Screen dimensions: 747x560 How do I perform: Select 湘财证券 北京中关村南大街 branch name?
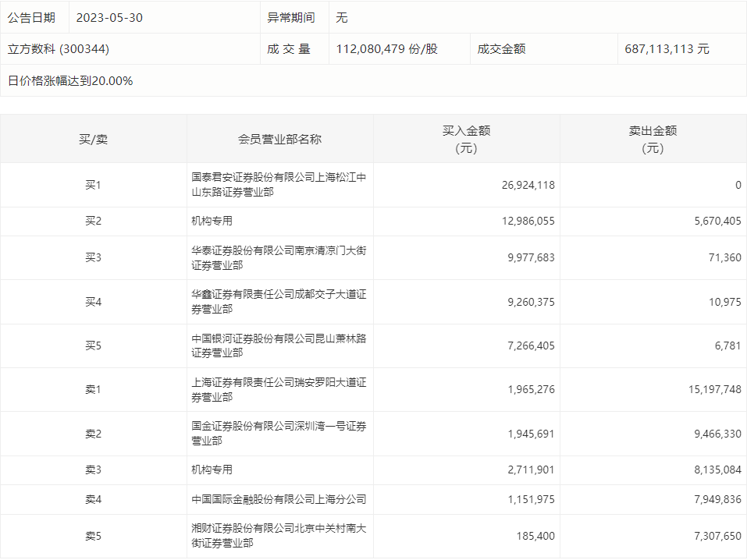click(x=279, y=536)
